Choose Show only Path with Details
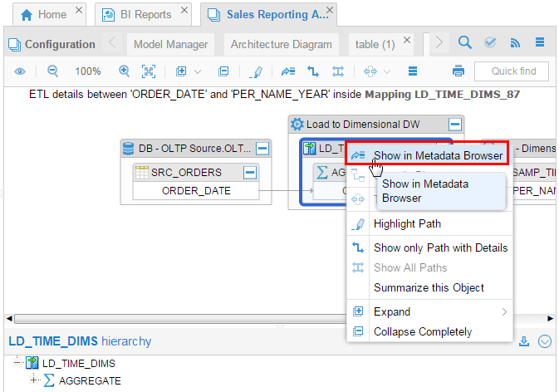The height and width of the screenshot is (392, 559). [x=430, y=247]
